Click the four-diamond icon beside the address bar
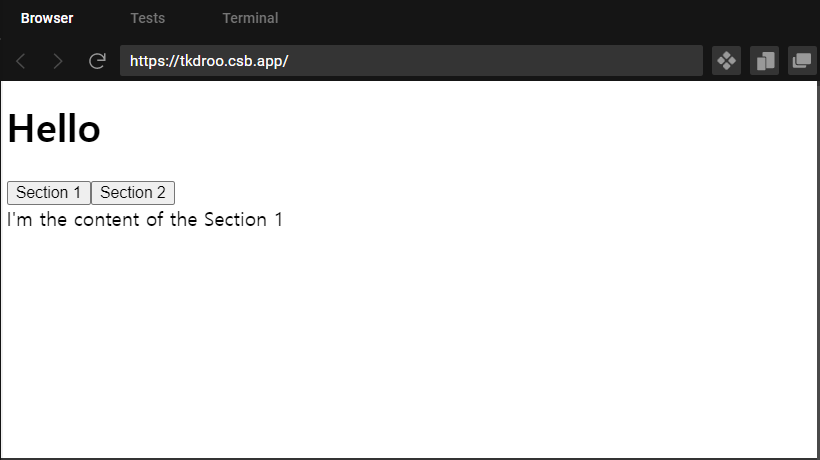820x460 pixels. pyautogui.click(x=726, y=61)
